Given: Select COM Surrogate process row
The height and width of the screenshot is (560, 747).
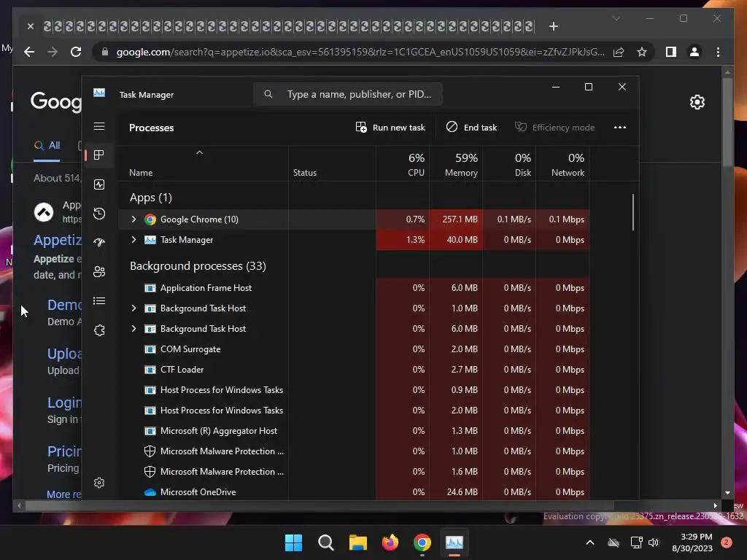Looking at the screenshot, I should point(354,349).
